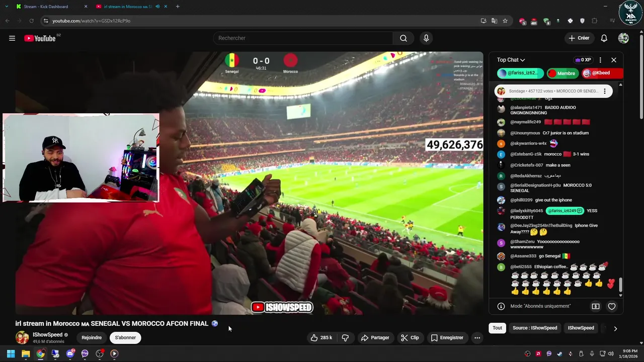Click the taskbar volume speaker icon
The image size is (644, 362).
click(610, 353)
